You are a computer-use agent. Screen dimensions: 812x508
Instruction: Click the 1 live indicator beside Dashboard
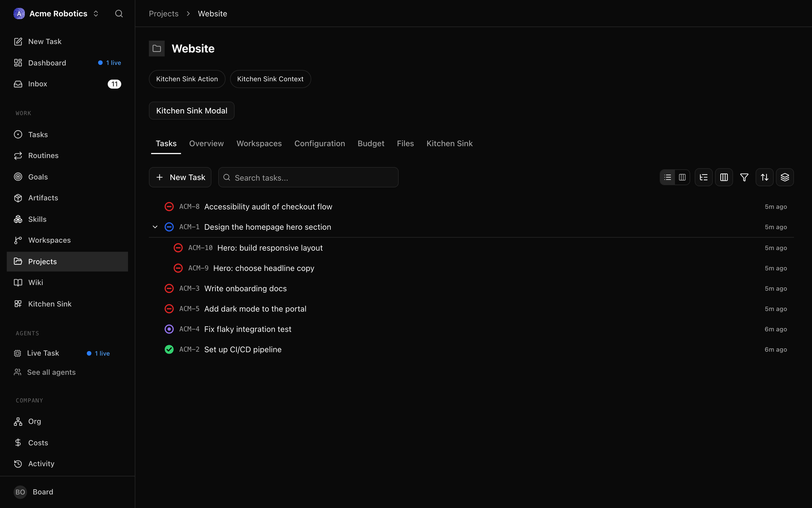(x=109, y=63)
